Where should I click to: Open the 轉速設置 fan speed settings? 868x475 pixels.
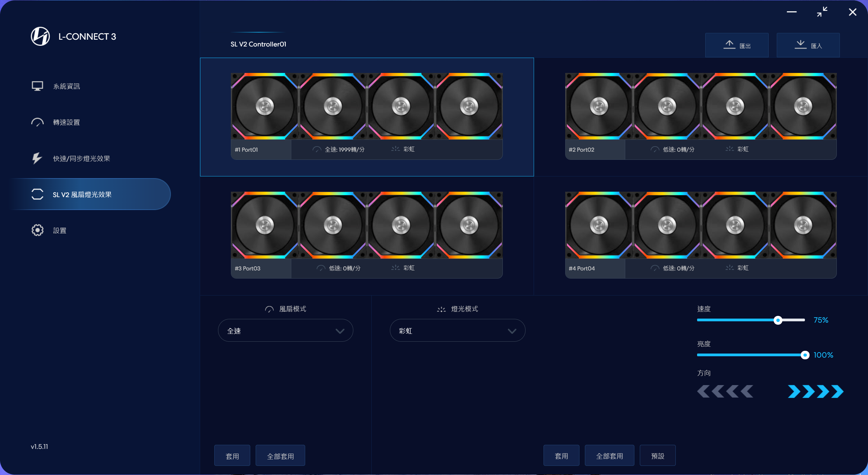point(66,122)
